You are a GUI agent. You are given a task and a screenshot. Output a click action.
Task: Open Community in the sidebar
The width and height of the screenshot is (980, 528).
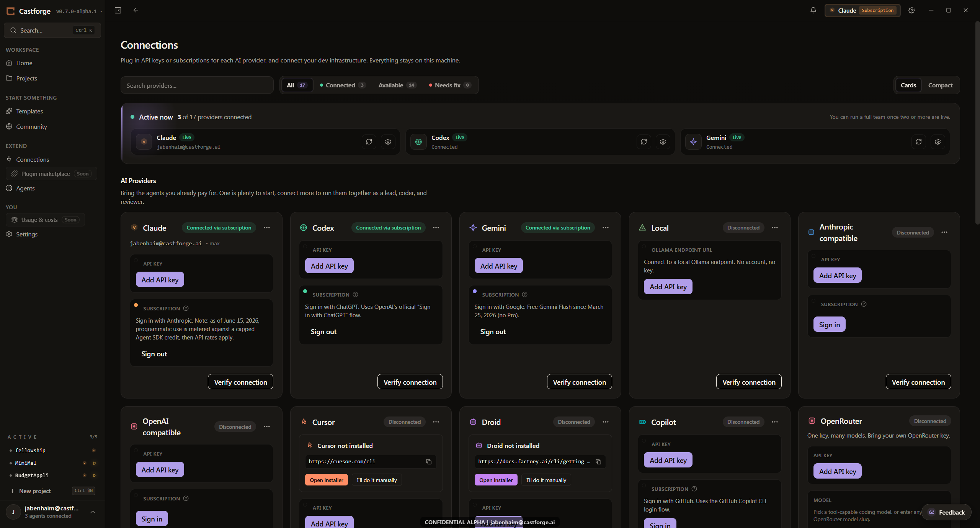pyautogui.click(x=52, y=126)
